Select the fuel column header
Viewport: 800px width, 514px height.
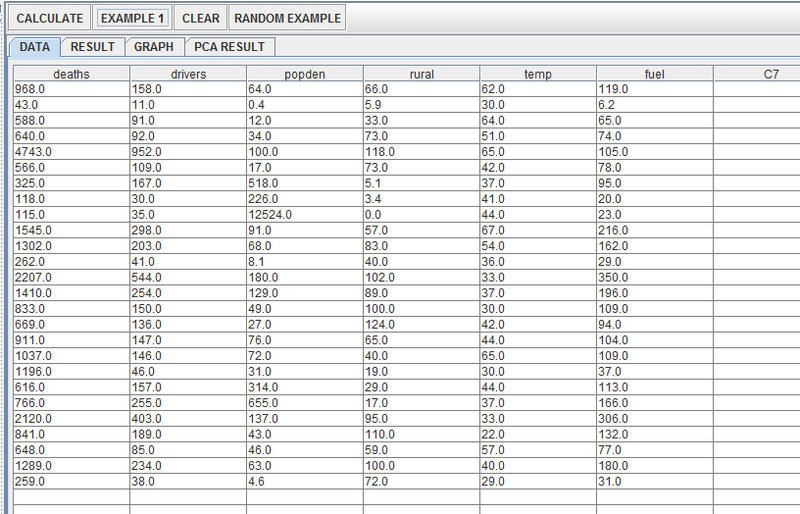tap(655, 74)
